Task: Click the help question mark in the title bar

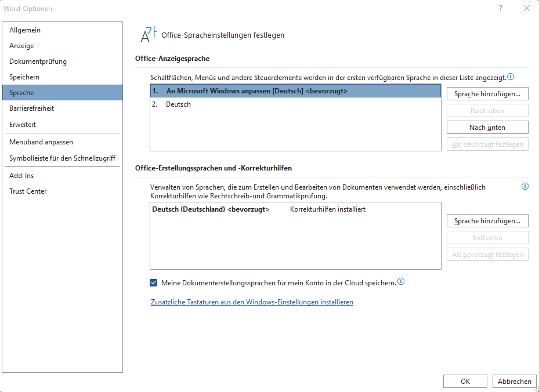Action: (x=500, y=8)
